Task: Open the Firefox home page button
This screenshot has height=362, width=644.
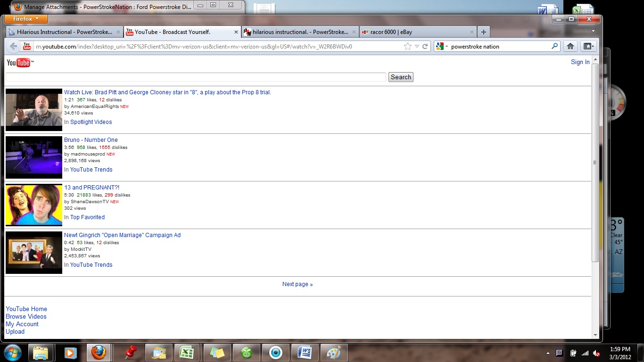Action: point(570,46)
